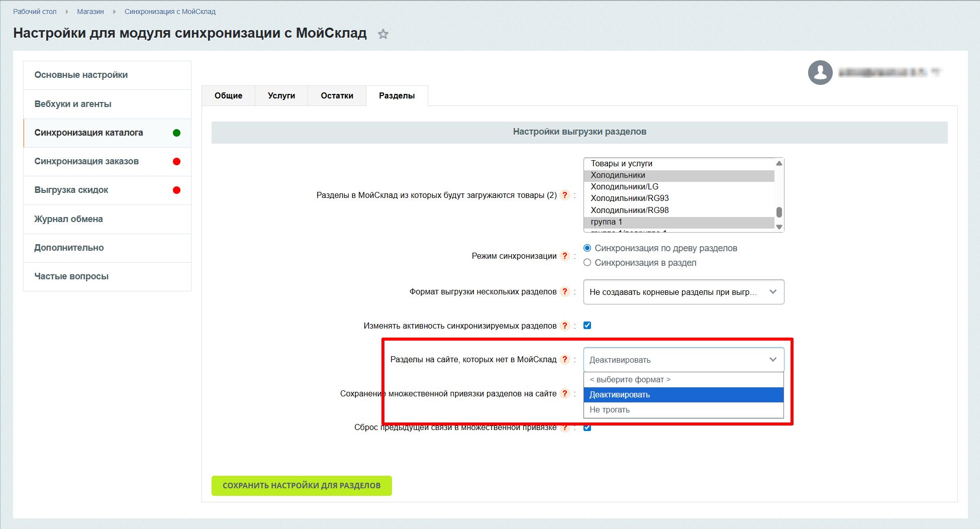Toggle 'Изменять активность синхронизируемых разделов' checkbox
The height and width of the screenshot is (529, 980).
587,326
